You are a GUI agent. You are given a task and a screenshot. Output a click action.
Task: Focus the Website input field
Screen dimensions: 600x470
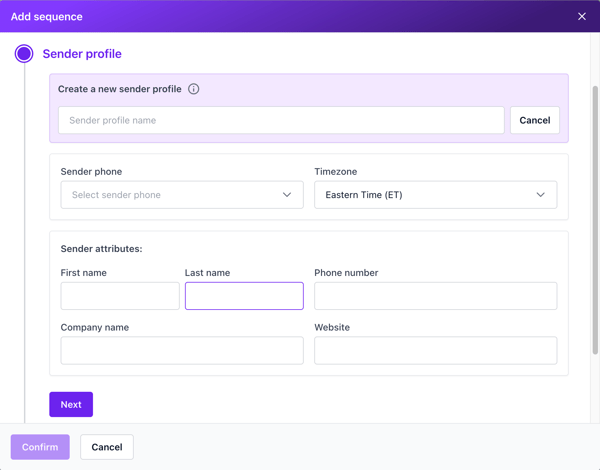[x=435, y=350]
